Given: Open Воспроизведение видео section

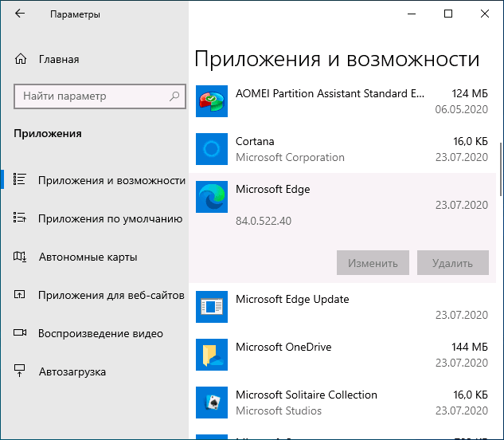Looking at the screenshot, I should tap(100, 333).
